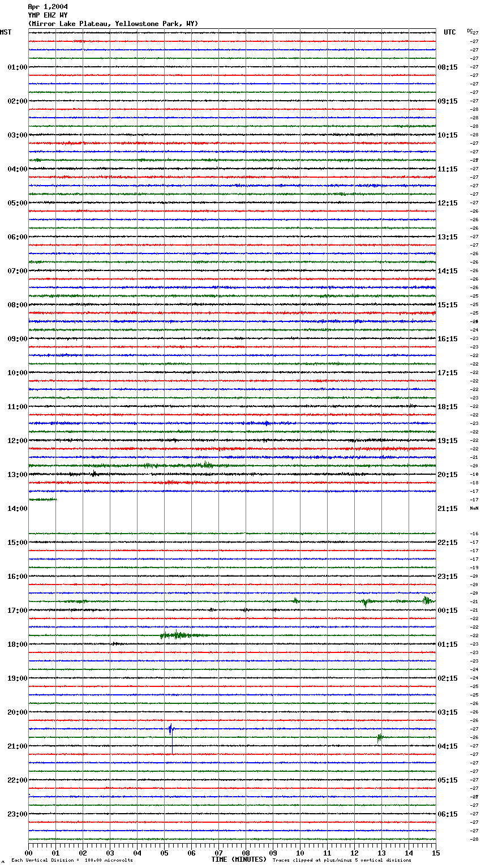Click the 'TIME (MINUTES)' axis title
Screen dimensions: 481x868
click(239, 860)
